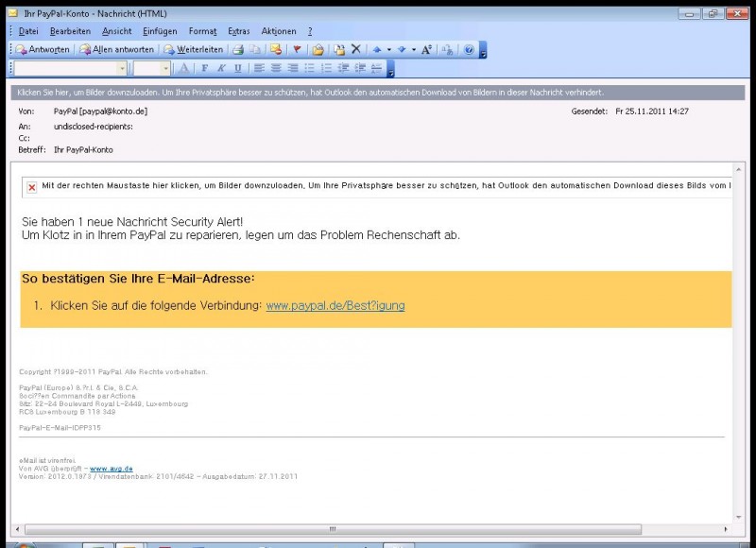Click the font size A icon
Image resolution: width=756 pixels, height=548 pixels.
click(x=426, y=50)
